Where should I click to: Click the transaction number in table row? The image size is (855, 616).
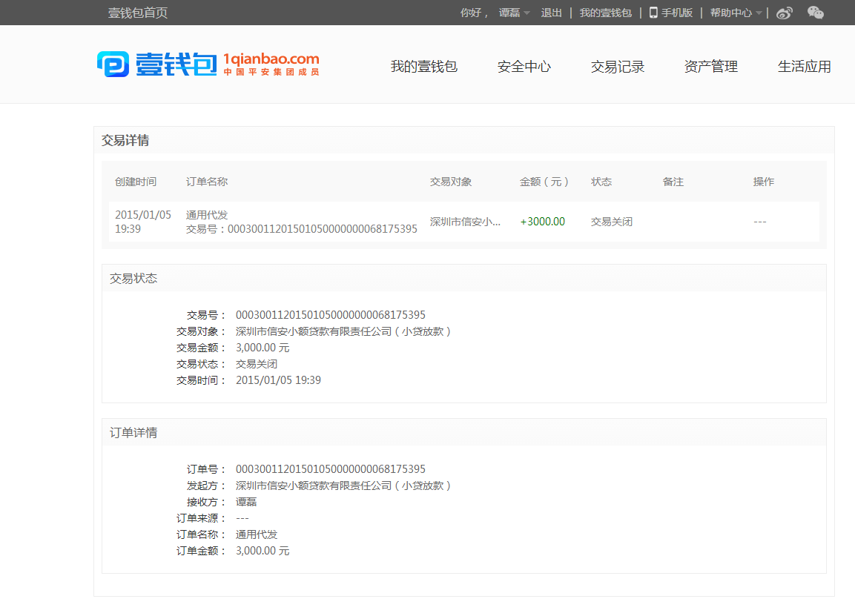(302, 229)
